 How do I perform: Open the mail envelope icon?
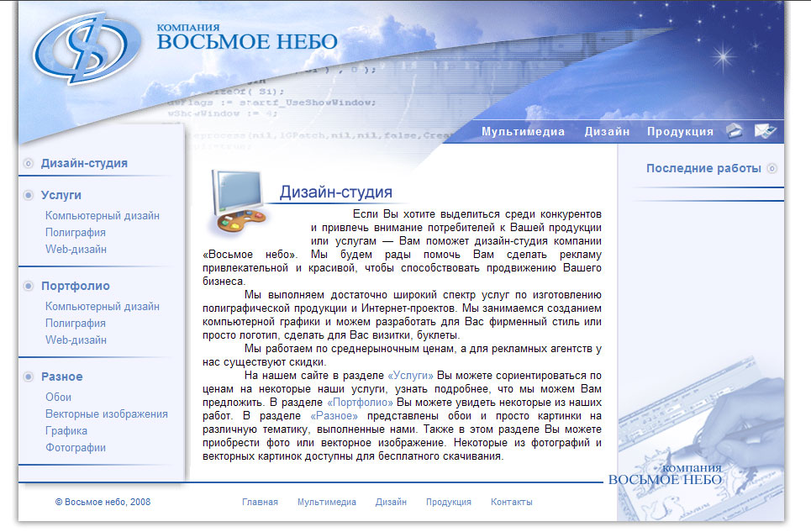(763, 130)
